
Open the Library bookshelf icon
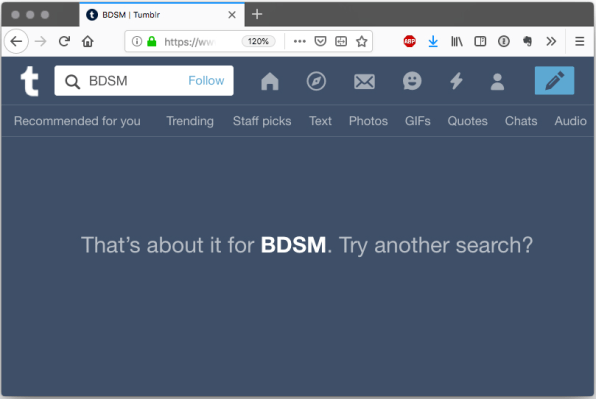(x=457, y=41)
